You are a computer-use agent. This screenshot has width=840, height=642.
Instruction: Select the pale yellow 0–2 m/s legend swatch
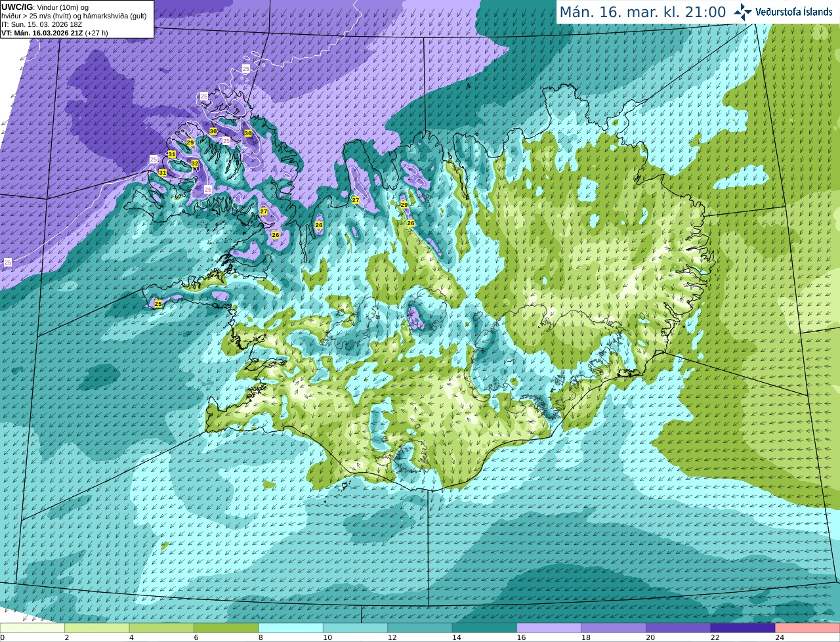tap(32, 628)
